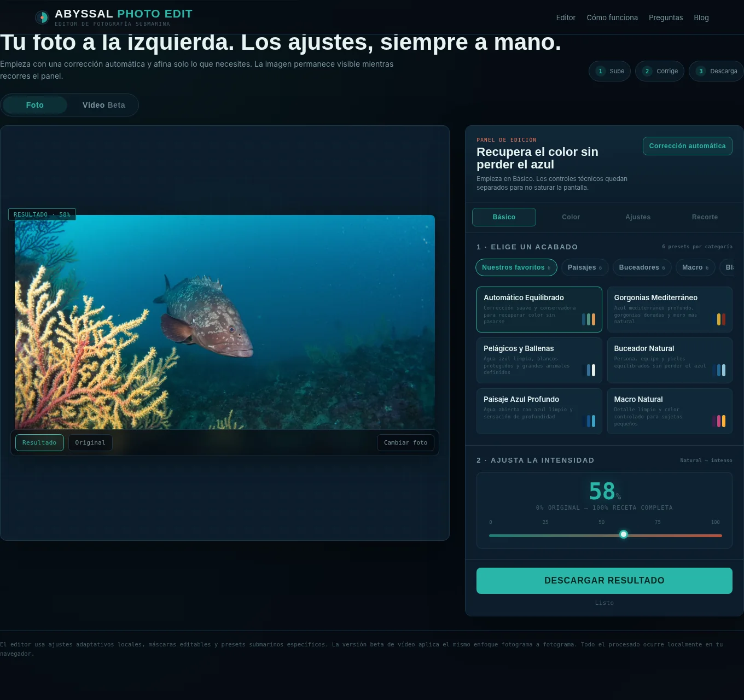Click Automático Equilibrado color bars icon
744x700 pixels.
[589, 319]
